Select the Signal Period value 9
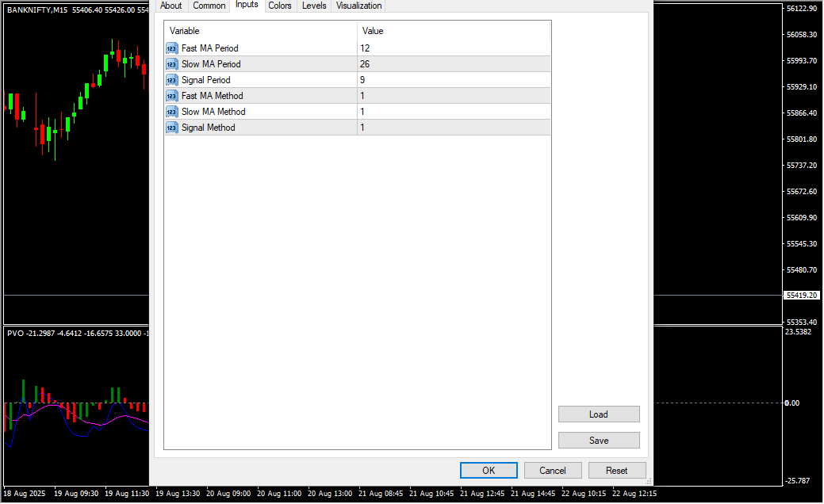Screen dimensions: 824x504 click(x=362, y=80)
